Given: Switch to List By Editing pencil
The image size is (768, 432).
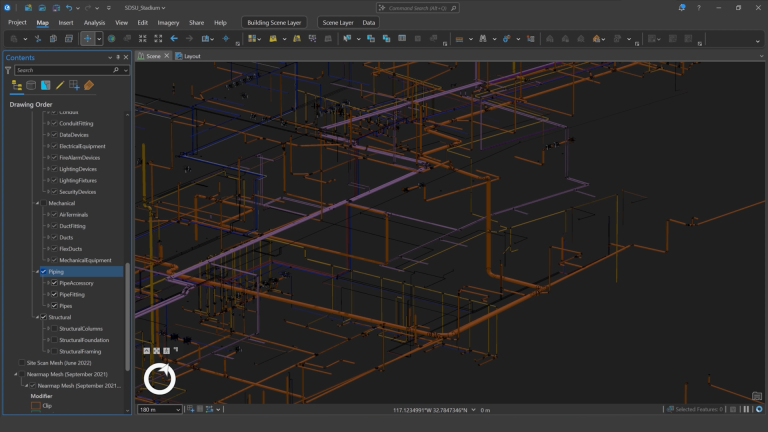Looking at the screenshot, I should pyautogui.click(x=60, y=85).
